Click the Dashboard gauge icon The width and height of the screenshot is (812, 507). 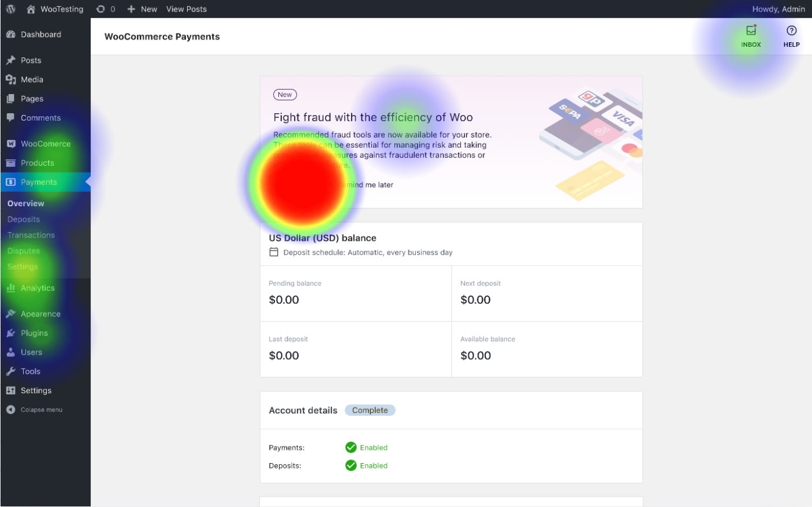coord(10,35)
